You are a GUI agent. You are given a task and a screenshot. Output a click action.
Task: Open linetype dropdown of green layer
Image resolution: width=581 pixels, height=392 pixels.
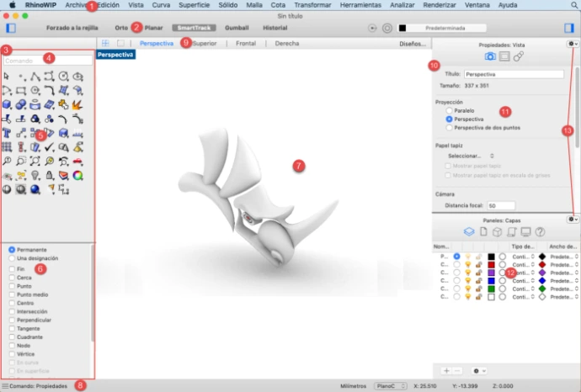tap(523, 289)
